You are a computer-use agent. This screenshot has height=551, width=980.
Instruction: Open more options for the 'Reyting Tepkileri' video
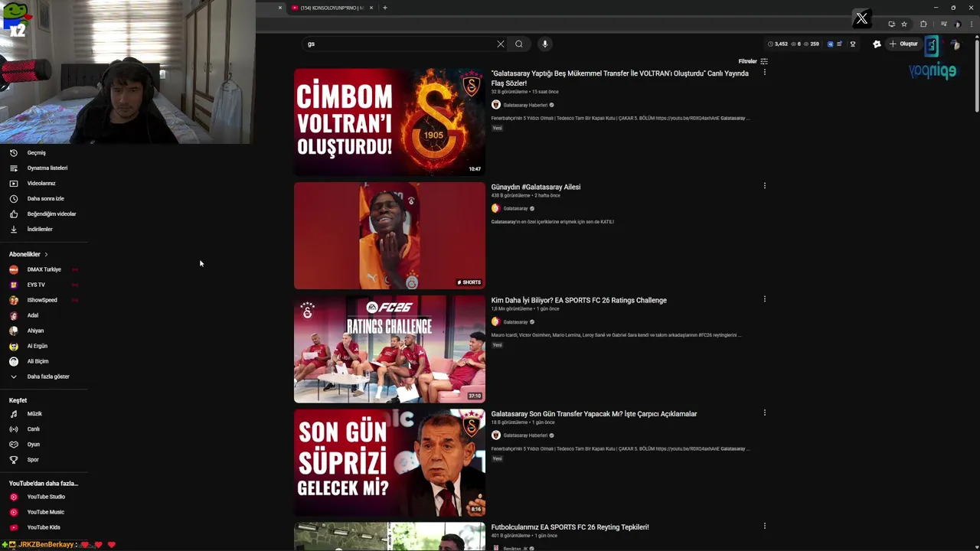pyautogui.click(x=764, y=526)
